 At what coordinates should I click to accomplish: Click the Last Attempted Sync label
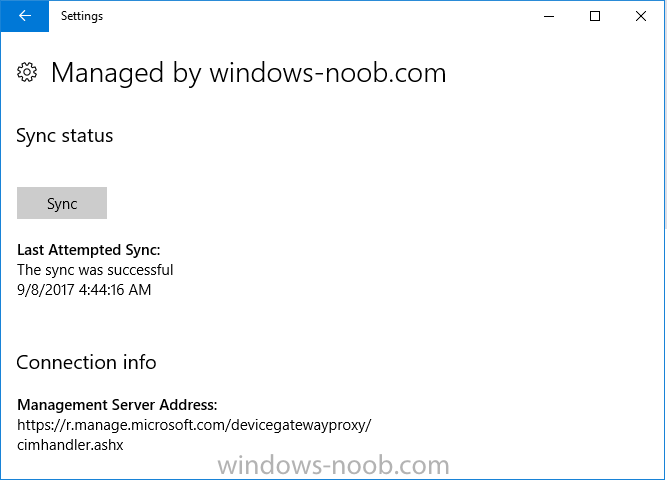(x=88, y=250)
